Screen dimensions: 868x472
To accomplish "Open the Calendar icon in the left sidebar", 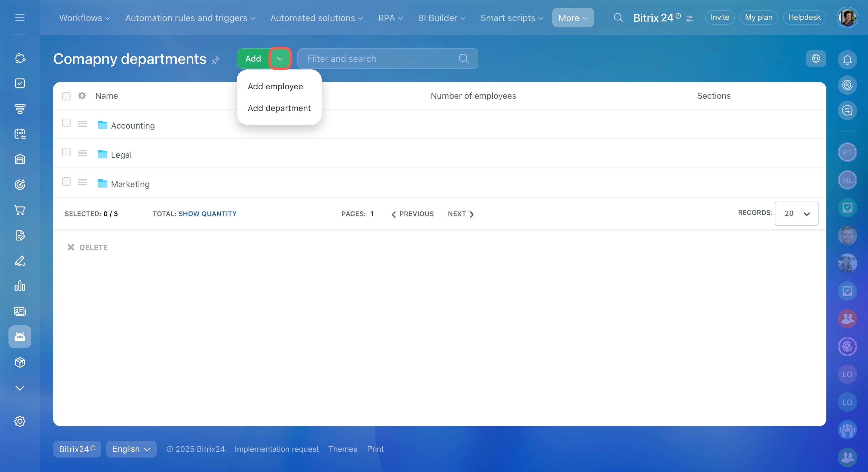I will click(x=20, y=134).
